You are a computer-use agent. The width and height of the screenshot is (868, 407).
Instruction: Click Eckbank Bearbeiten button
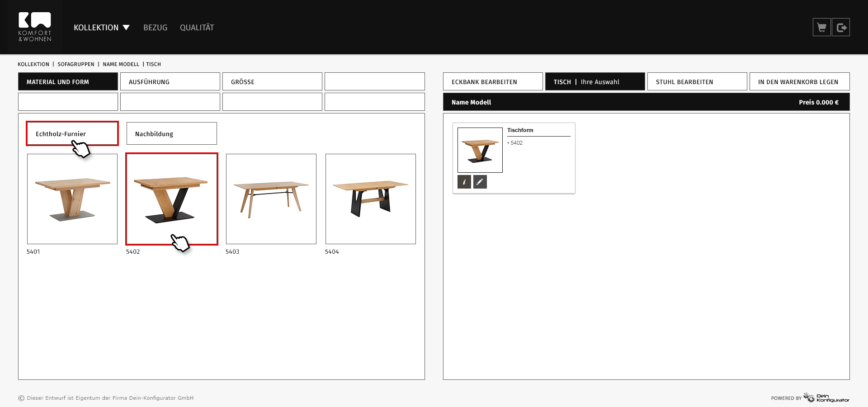[493, 82]
